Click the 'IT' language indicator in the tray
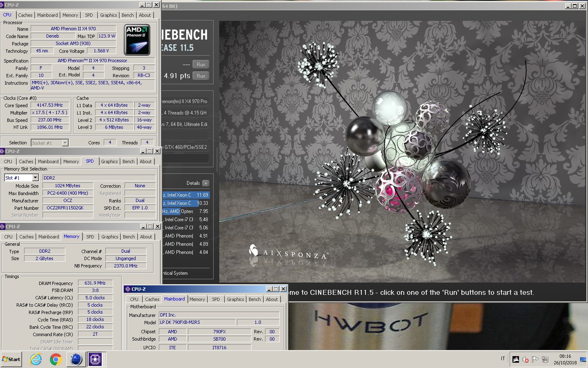The width and height of the screenshot is (588, 368). pyautogui.click(x=503, y=359)
